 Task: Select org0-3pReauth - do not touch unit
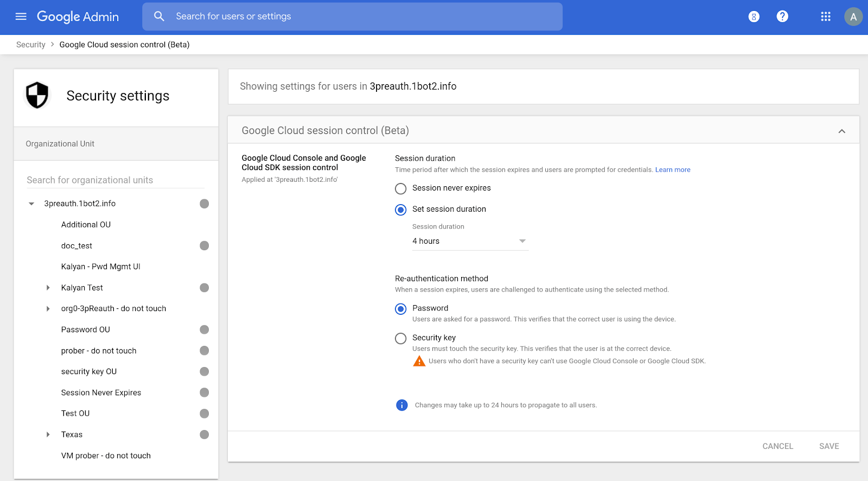pos(113,308)
